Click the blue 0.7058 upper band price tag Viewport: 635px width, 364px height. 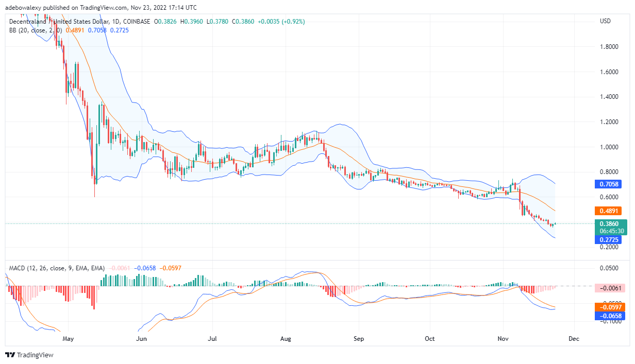point(608,184)
